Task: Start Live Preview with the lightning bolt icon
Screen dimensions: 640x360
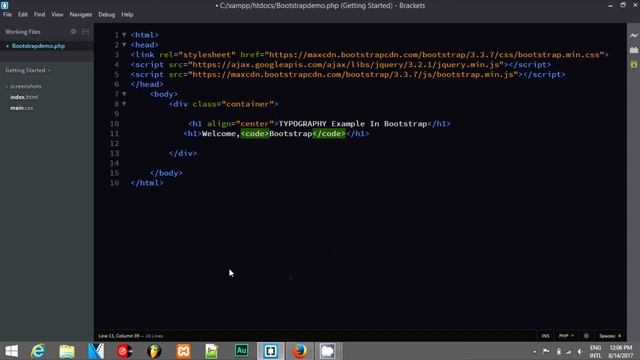Action: tap(633, 36)
